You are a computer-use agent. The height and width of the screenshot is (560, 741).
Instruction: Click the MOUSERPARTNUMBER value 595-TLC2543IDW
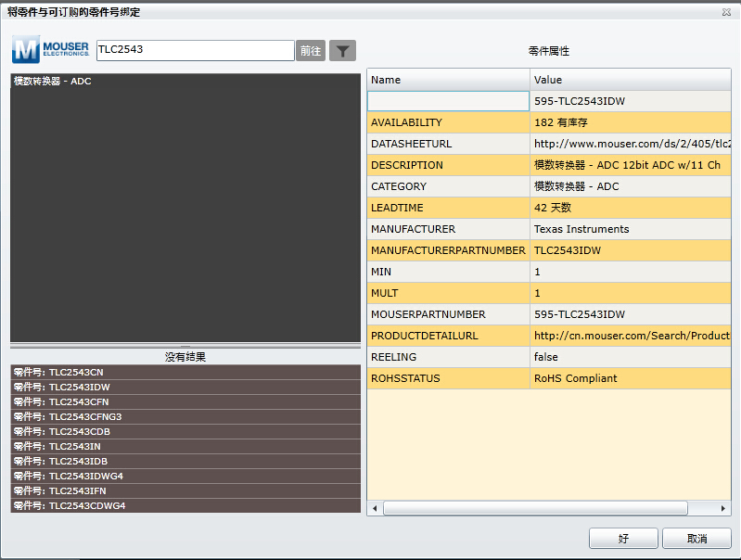point(631,314)
